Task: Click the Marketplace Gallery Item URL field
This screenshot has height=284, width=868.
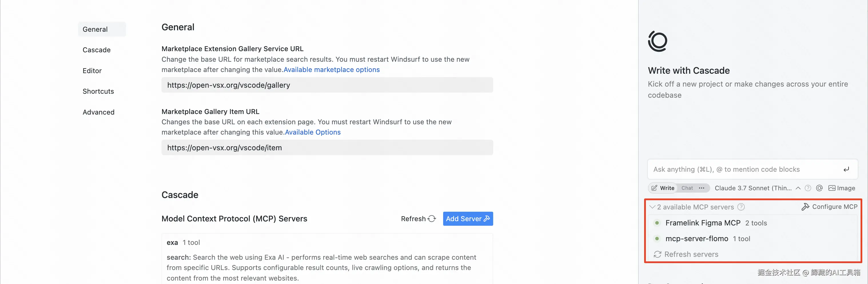Action: (327, 147)
